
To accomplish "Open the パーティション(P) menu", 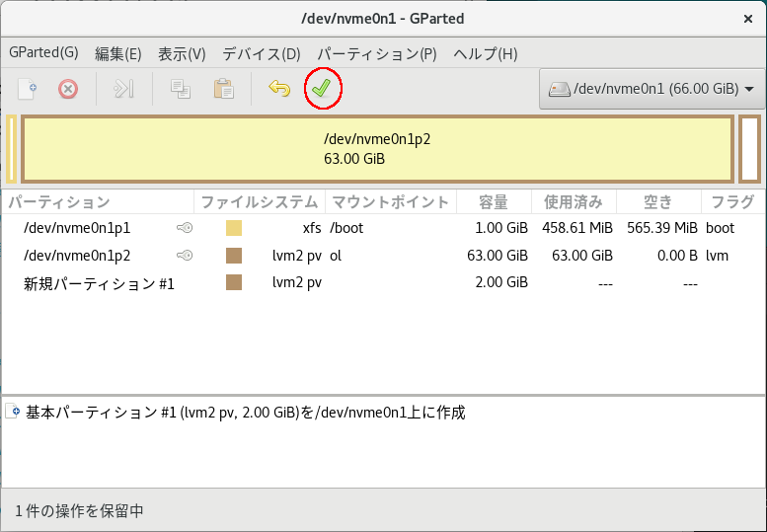I will (376, 53).
